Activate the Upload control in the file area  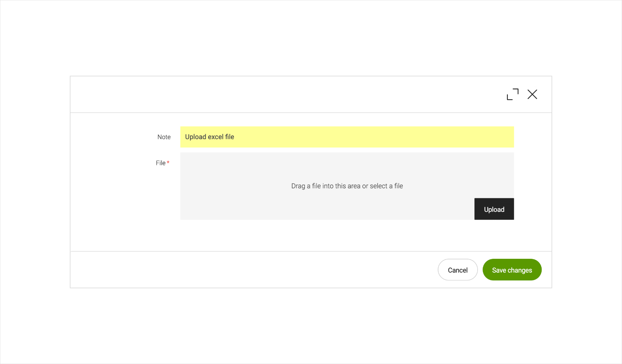(x=494, y=209)
